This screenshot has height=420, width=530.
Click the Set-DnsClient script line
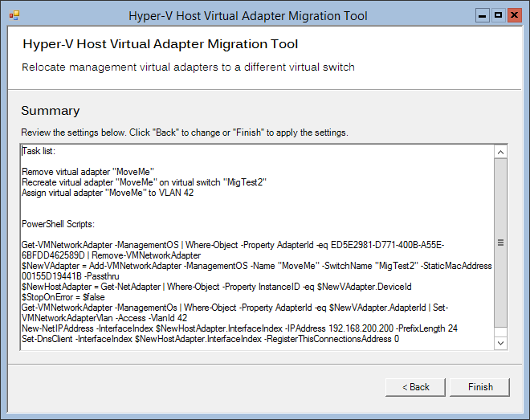click(x=210, y=339)
